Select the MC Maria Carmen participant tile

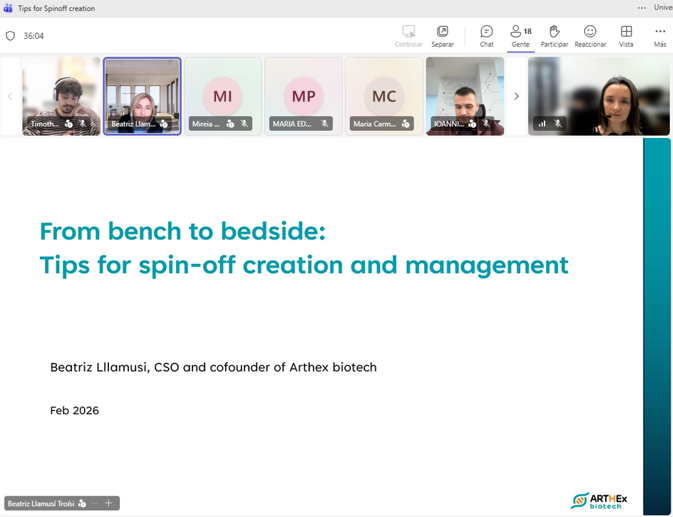(x=384, y=95)
